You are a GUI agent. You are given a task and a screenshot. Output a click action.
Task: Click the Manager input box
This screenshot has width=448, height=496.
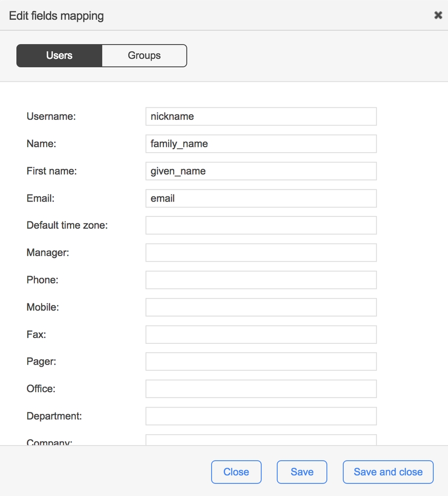point(261,253)
